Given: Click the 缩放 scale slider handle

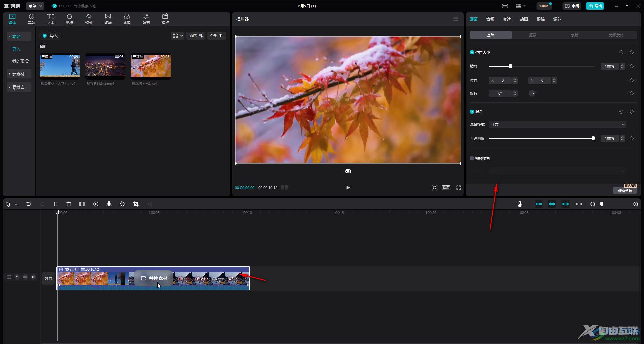Looking at the screenshot, I should coord(511,66).
